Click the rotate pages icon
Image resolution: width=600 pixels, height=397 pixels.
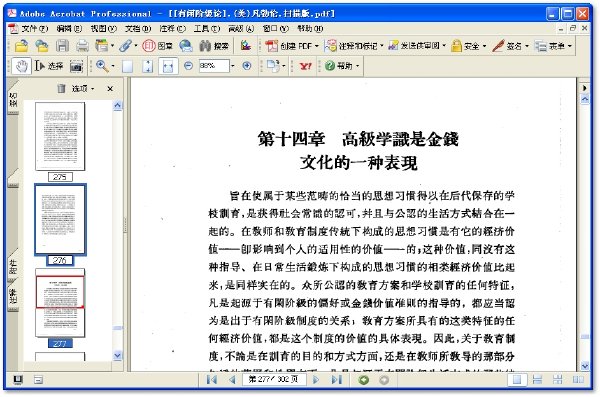click(273, 66)
